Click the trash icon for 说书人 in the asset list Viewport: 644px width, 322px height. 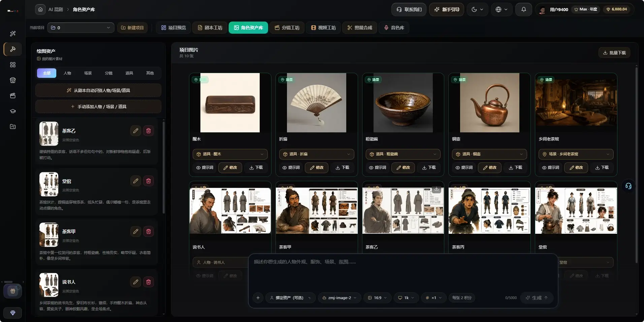149,282
